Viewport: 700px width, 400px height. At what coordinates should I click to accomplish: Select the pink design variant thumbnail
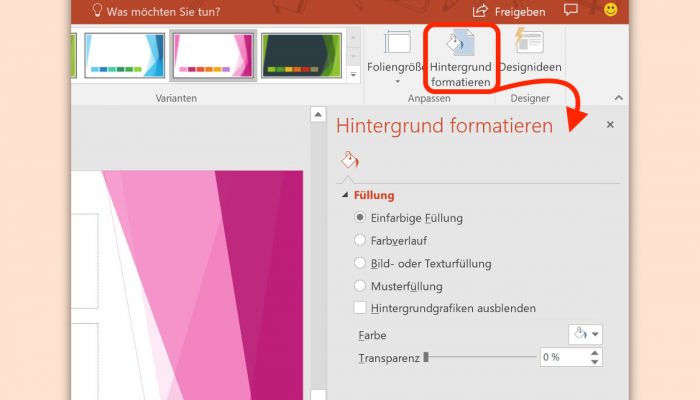click(x=213, y=55)
